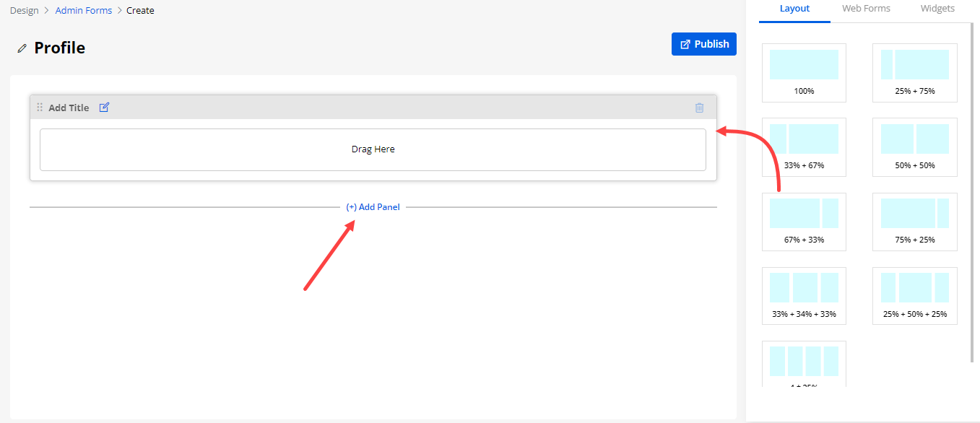Image resolution: width=980 pixels, height=423 pixels.
Task: Open the Widgets tab
Action: pyautogui.click(x=937, y=9)
